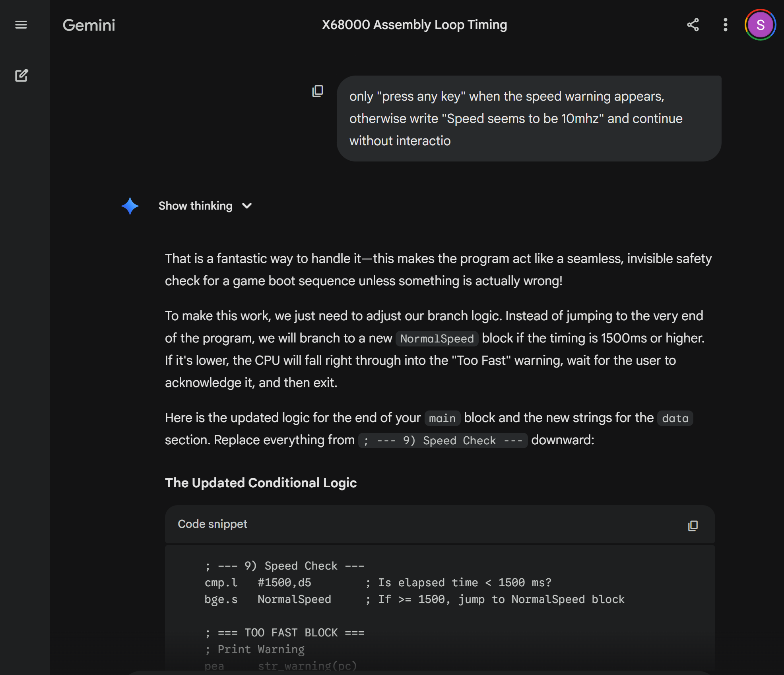This screenshot has height=675, width=784.
Task: Click the share conversation icon
Action: (693, 25)
